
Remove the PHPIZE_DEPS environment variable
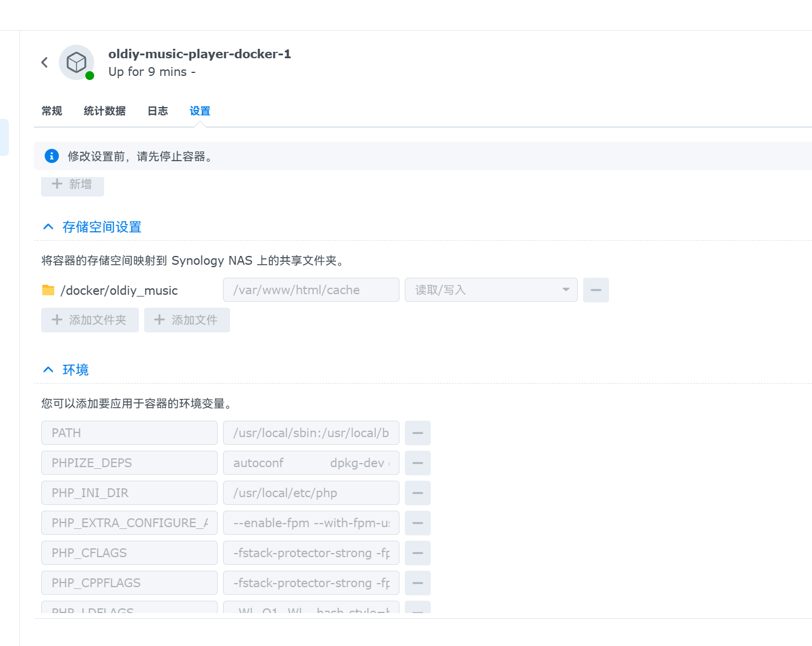tap(418, 463)
